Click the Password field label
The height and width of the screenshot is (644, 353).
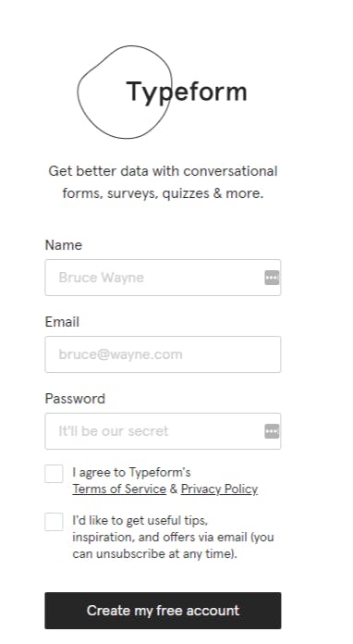[75, 399]
